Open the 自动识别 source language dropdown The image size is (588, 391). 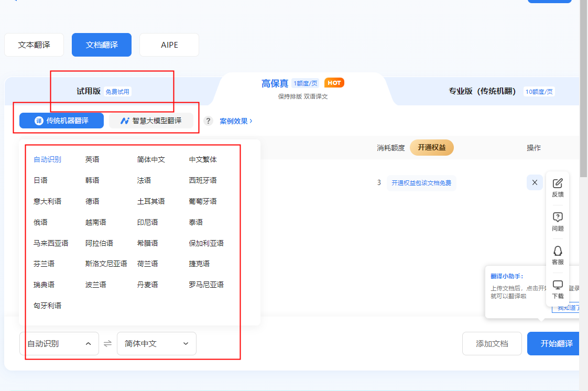59,343
